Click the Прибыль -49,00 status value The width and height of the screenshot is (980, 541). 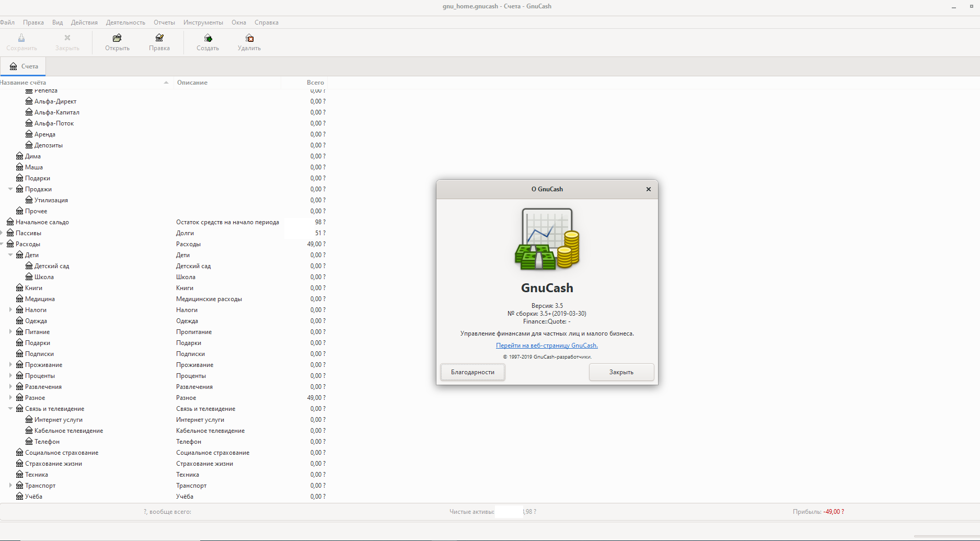[834, 512]
